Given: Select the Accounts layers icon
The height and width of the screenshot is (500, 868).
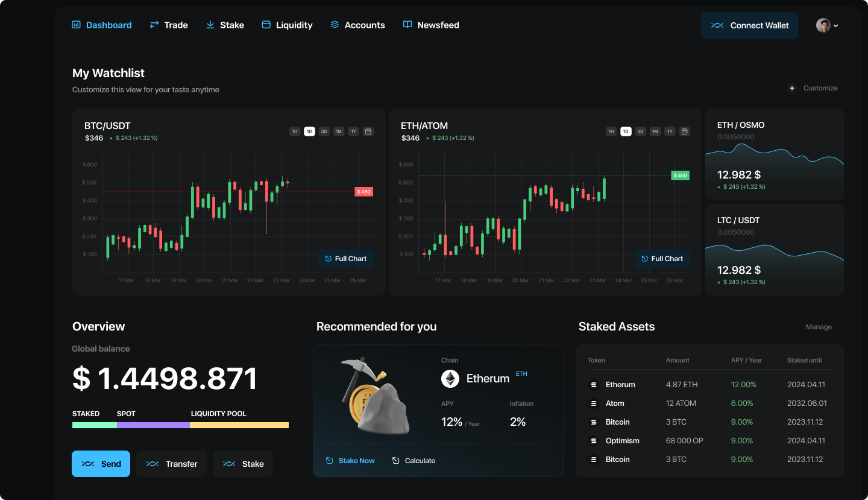Looking at the screenshot, I should [x=334, y=25].
